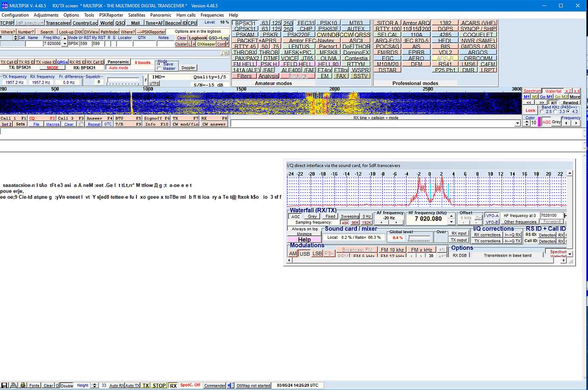Toggle UTF8 option
Screen dimensions: 588x390
coord(154,84)
